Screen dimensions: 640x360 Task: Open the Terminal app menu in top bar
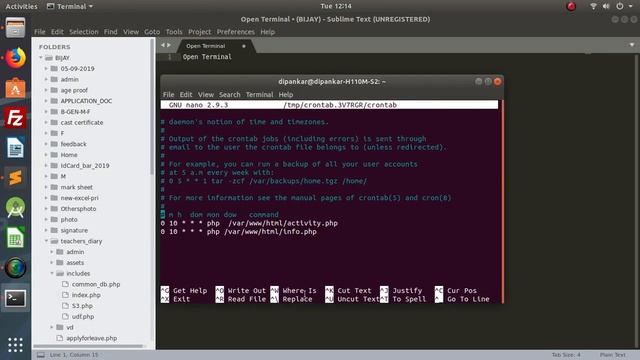70,6
